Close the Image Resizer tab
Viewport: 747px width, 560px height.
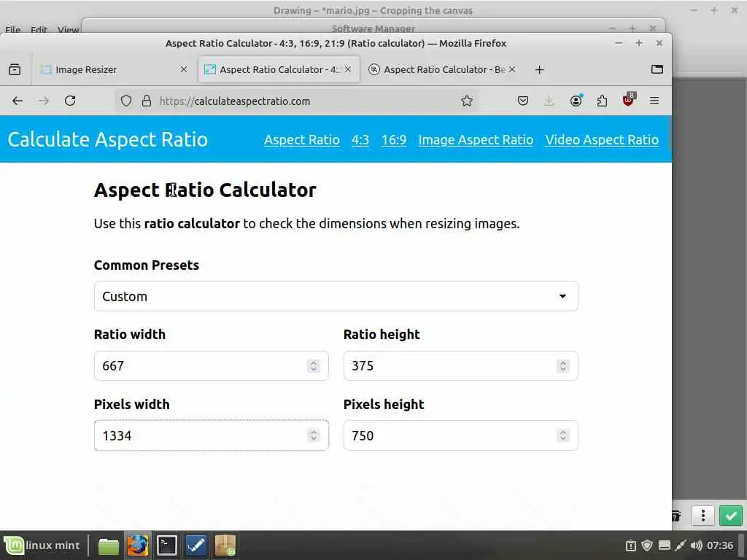tap(183, 69)
